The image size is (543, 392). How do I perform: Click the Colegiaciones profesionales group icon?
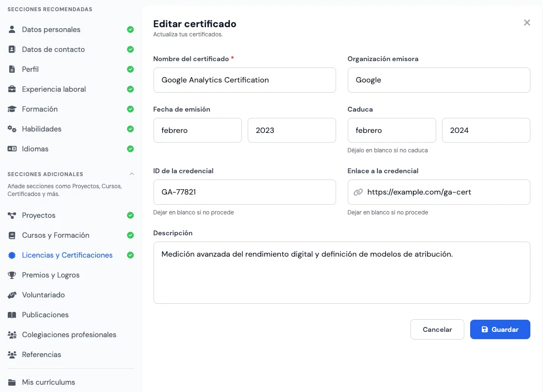tap(12, 335)
